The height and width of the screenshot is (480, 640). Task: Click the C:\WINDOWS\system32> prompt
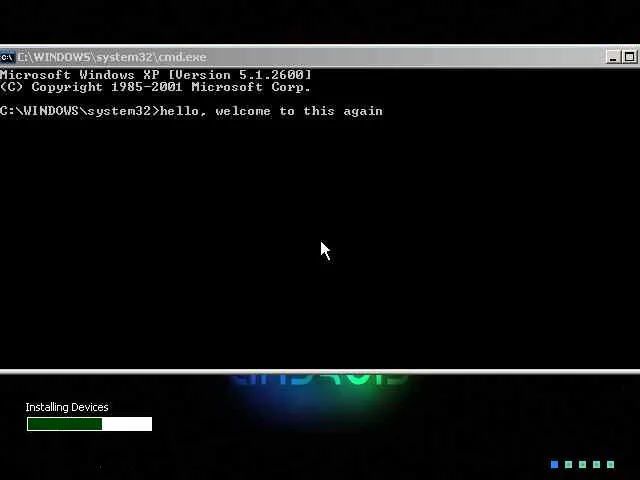click(80, 111)
